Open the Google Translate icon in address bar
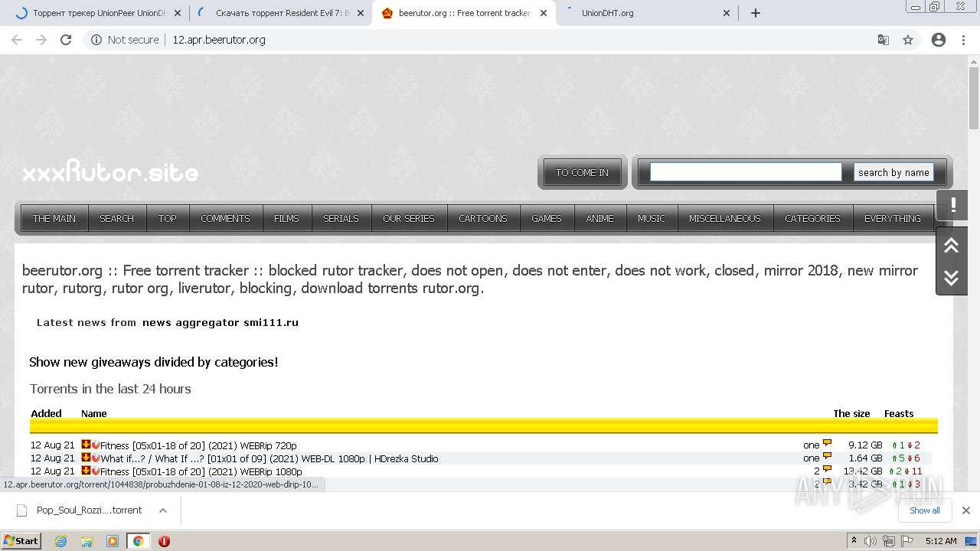 pos(883,40)
